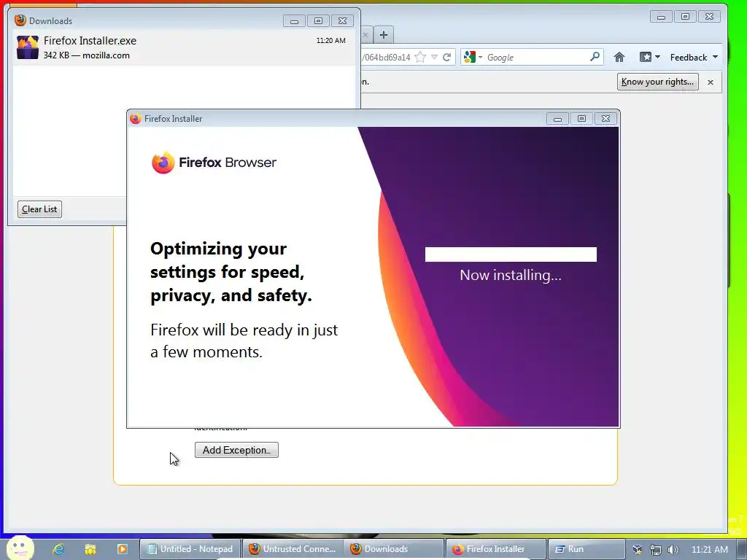Open the bookmarks star menu button
The height and width of the screenshot is (560, 747).
click(x=649, y=57)
